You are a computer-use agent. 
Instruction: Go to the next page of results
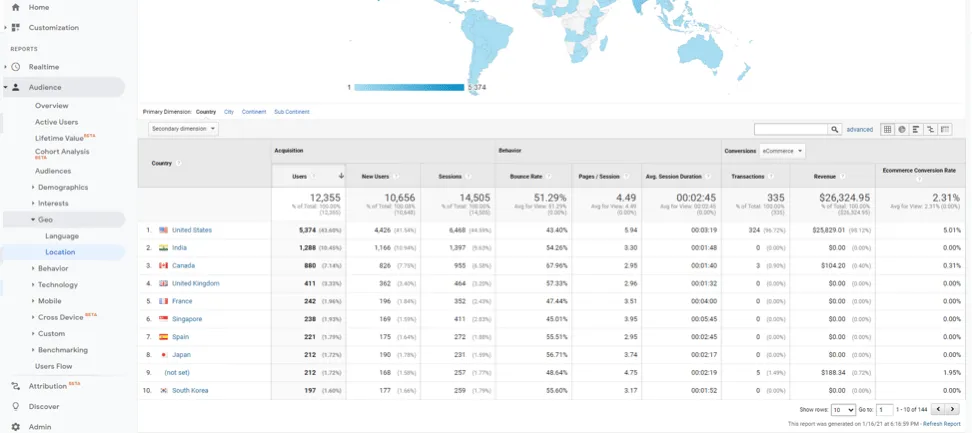click(951, 410)
